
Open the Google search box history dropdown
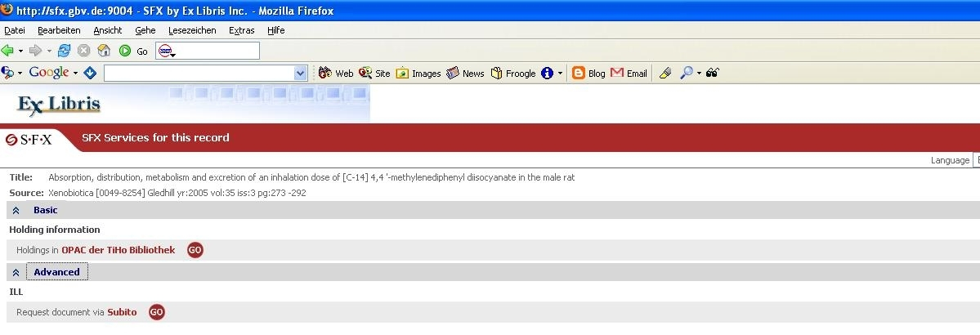click(x=300, y=74)
